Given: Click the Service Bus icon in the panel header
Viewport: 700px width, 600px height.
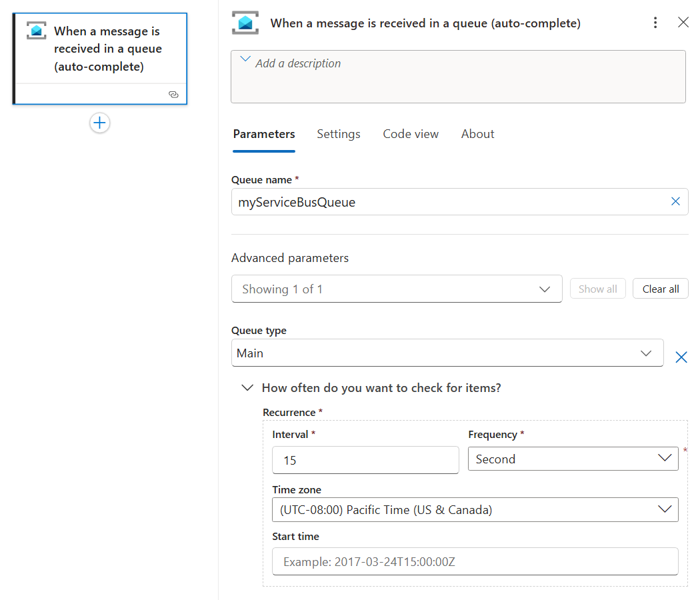Looking at the screenshot, I should 245,22.
